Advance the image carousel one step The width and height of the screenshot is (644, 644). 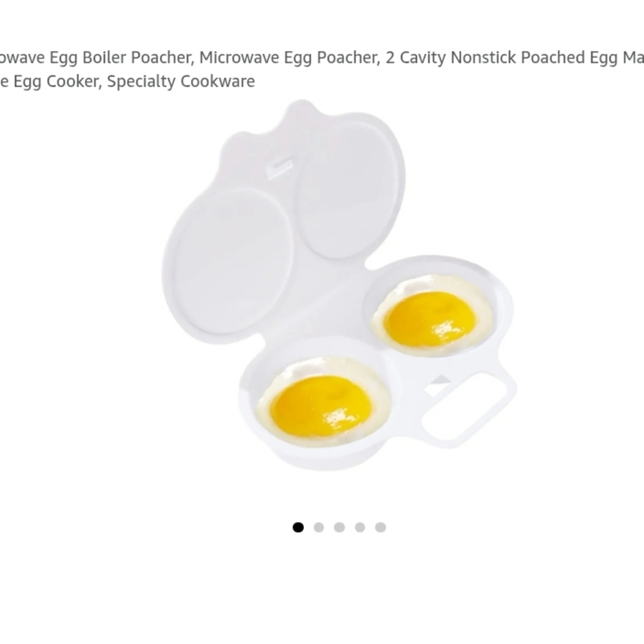tap(318, 526)
